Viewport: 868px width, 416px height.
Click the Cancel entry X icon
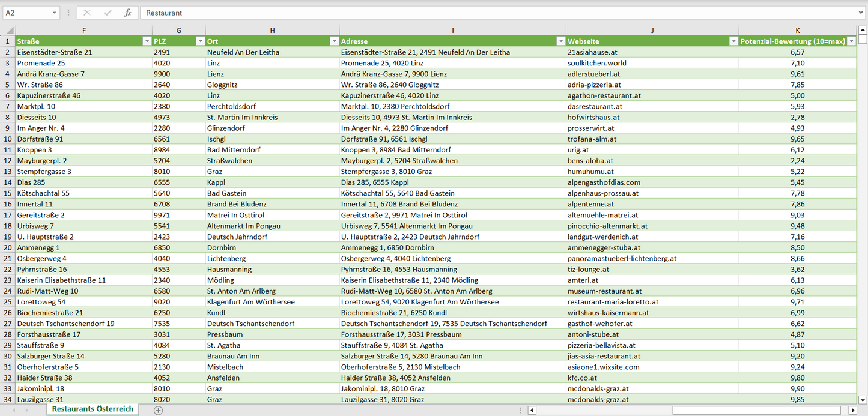[87, 13]
